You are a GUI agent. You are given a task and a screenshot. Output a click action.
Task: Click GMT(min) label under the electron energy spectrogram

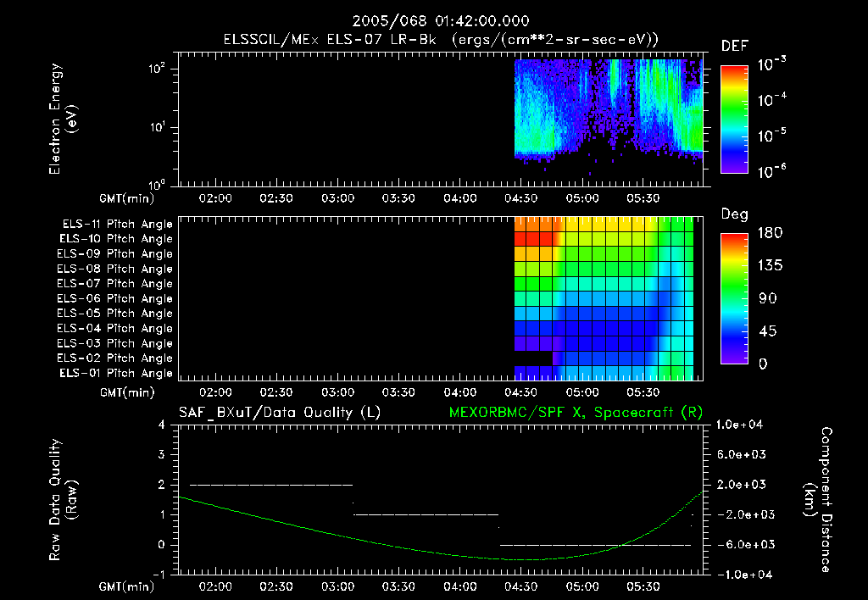[127, 198]
